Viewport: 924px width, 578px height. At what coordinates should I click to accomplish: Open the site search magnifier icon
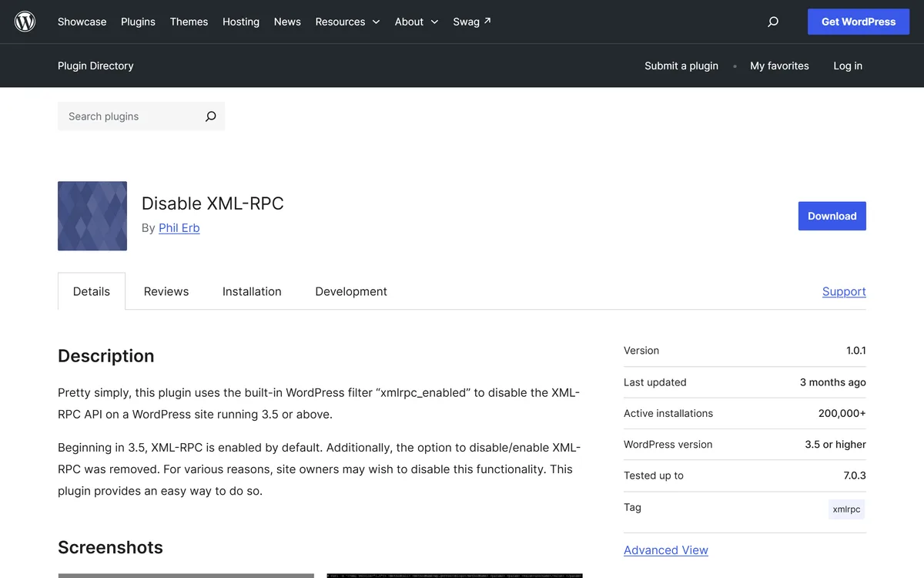[x=773, y=22]
